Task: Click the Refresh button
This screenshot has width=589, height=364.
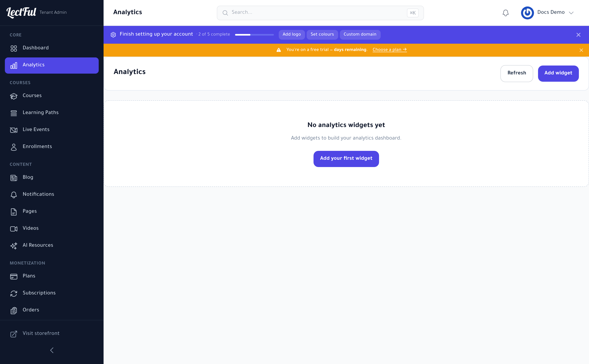Action: (x=517, y=73)
